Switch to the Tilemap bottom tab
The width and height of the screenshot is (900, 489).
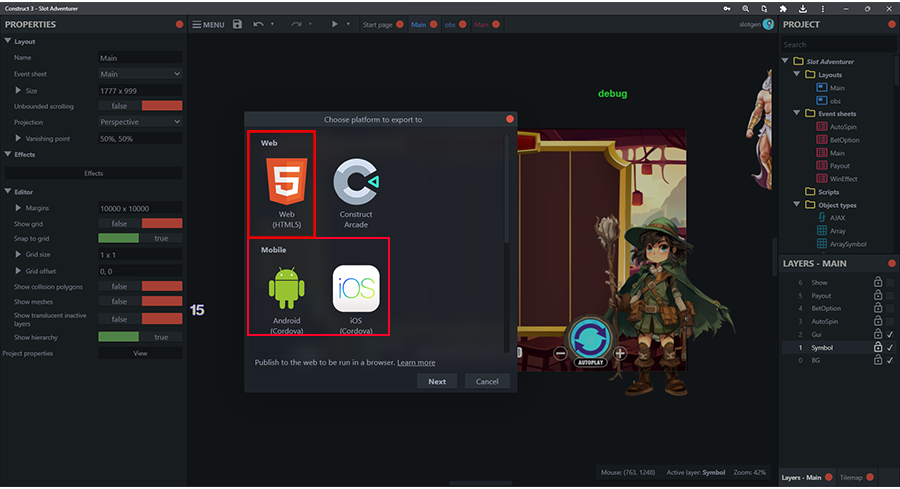coord(851,478)
